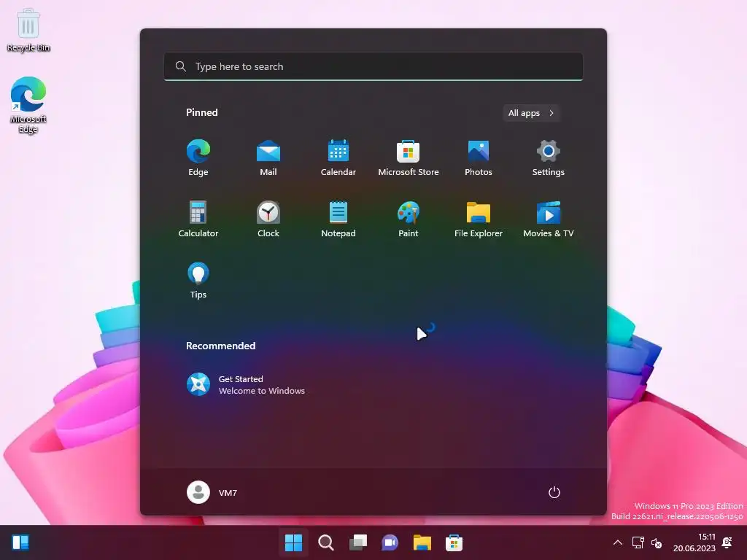Click the Windows Start button on taskbar
747x560 pixels.
click(x=293, y=542)
